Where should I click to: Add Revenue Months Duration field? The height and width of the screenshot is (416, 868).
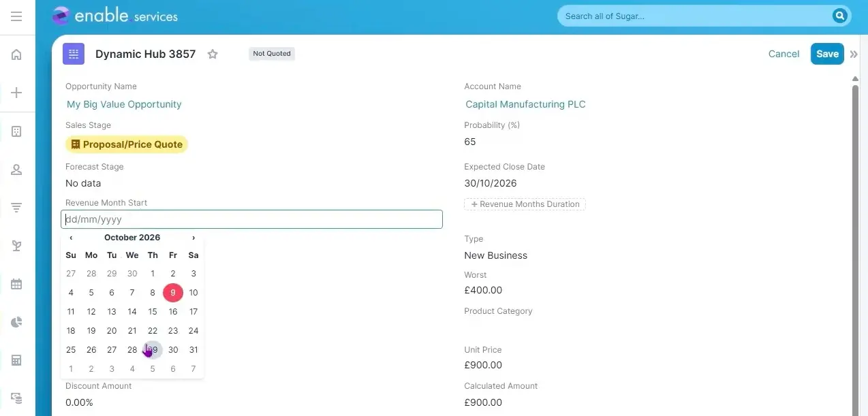tap(525, 204)
